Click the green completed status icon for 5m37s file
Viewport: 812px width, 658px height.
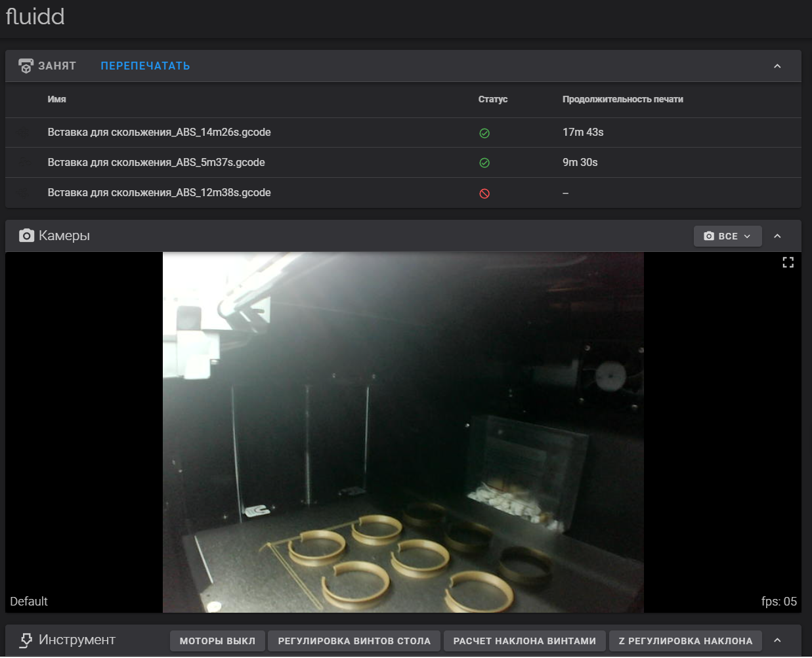click(484, 163)
